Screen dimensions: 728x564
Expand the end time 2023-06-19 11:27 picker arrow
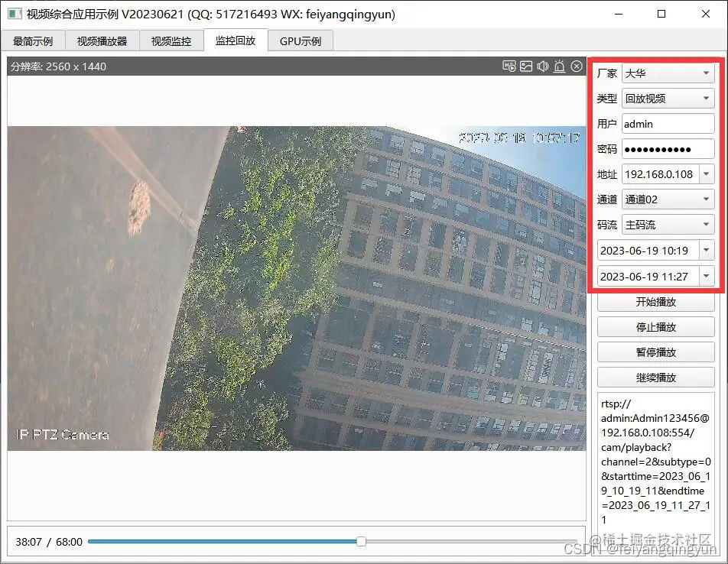tap(706, 277)
